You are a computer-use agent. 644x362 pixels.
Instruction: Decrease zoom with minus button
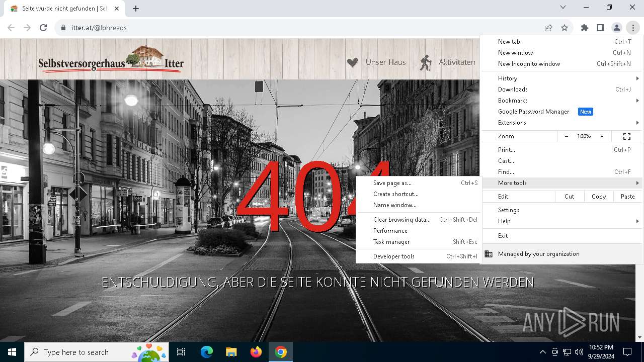pyautogui.click(x=567, y=136)
